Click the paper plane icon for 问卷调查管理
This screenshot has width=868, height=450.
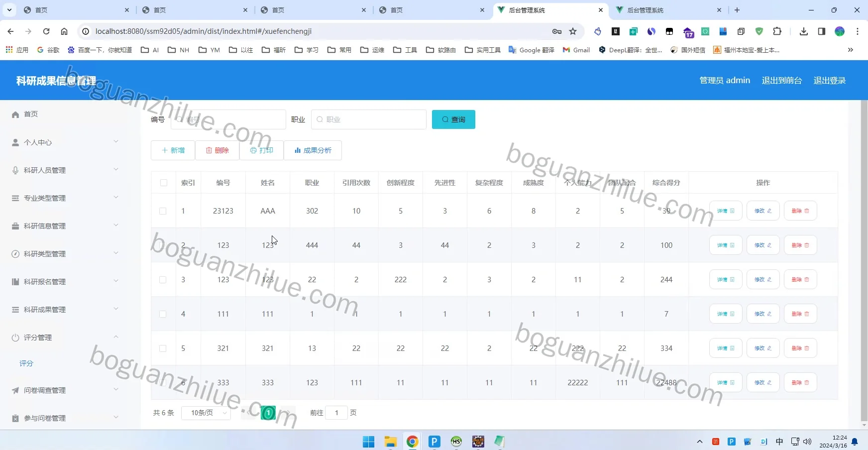tap(15, 390)
